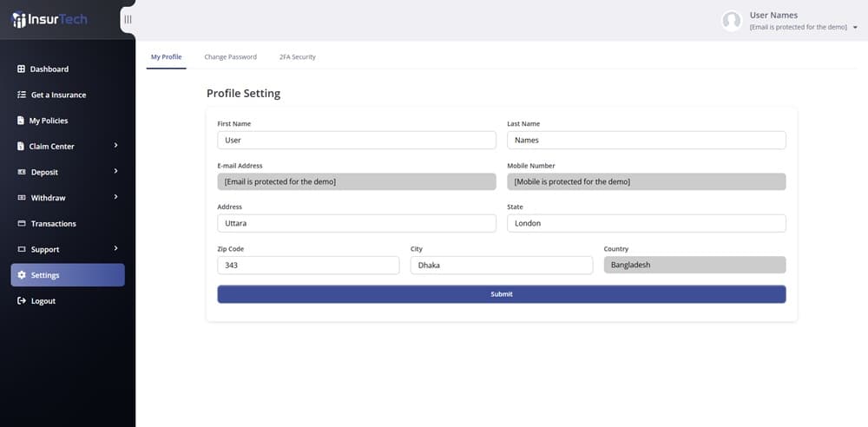
Task: Click the Zip Code input field
Action: point(308,266)
